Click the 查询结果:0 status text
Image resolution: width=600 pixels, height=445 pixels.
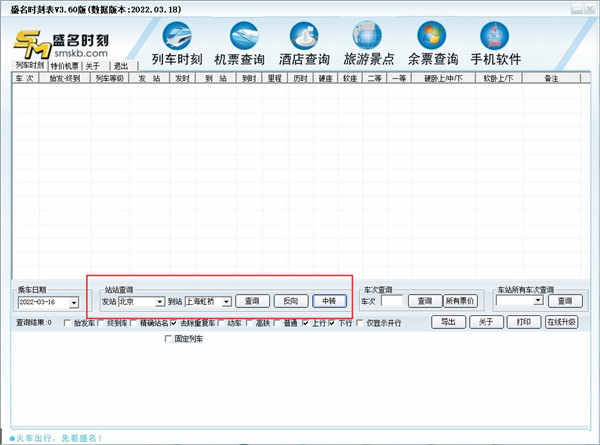[34, 323]
